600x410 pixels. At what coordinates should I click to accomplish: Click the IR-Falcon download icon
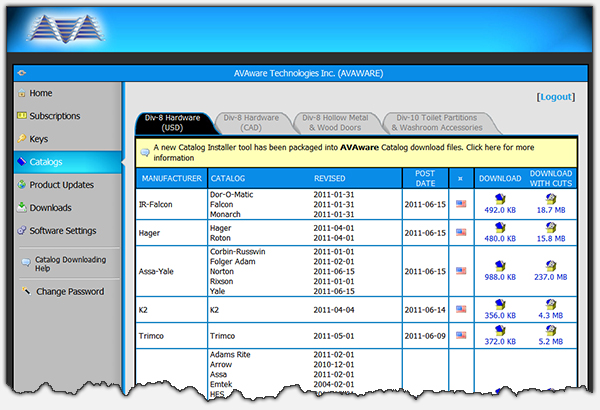[x=500, y=197]
